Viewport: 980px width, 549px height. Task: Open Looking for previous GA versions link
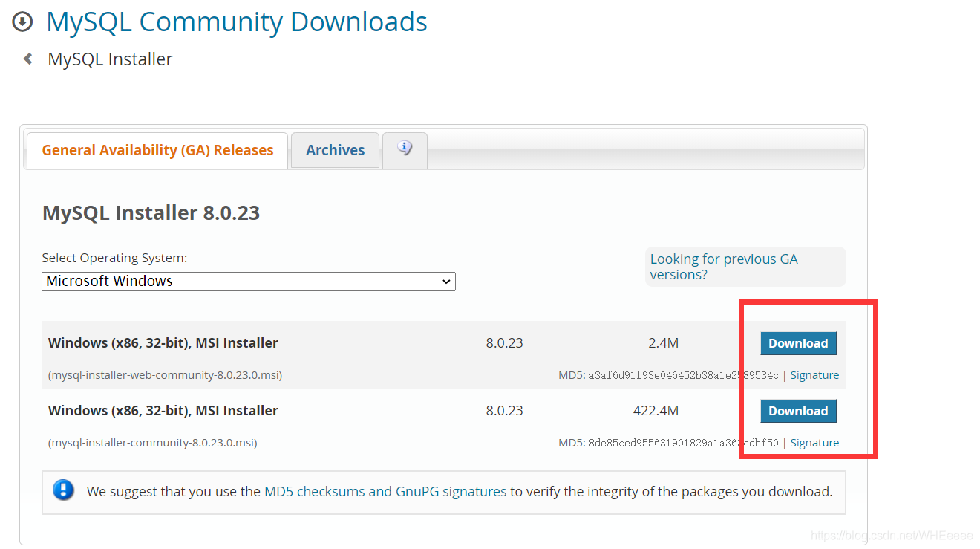click(724, 267)
